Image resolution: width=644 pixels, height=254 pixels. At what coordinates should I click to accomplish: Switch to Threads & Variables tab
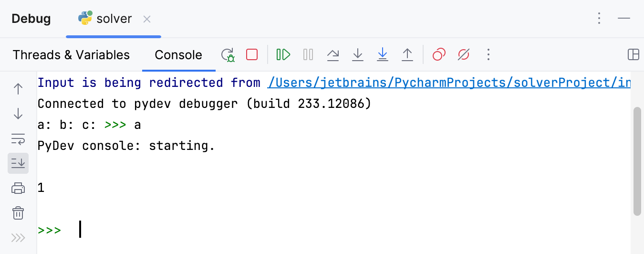(71, 55)
